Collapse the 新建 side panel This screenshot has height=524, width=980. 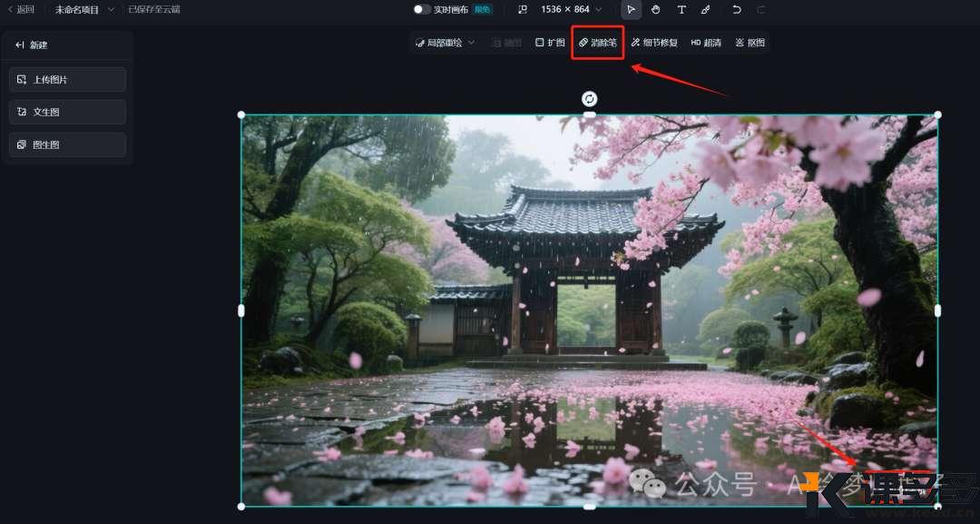[x=20, y=45]
